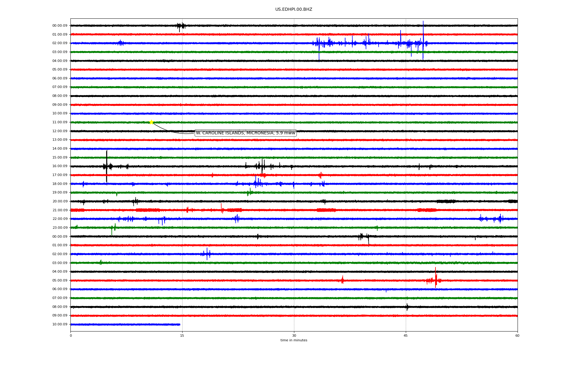Screen dimensions: 588x368
Task: Click the 60 tick on the minutes axis
Action: pos(517,335)
